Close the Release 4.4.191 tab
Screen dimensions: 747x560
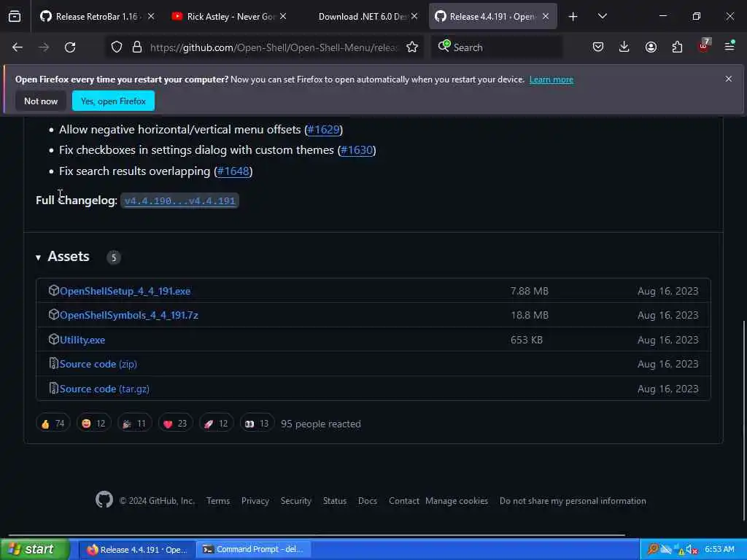tap(546, 16)
